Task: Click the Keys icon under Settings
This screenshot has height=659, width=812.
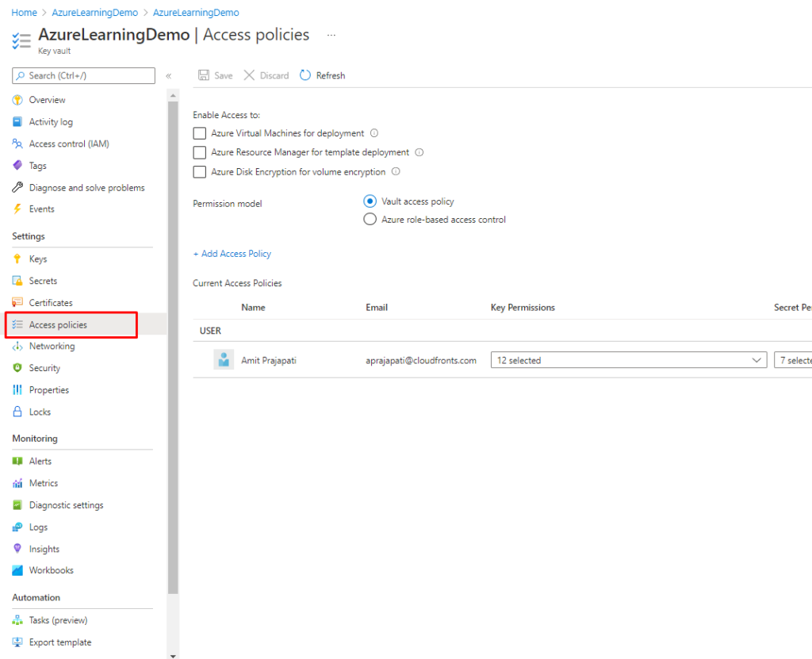Action: click(x=17, y=259)
